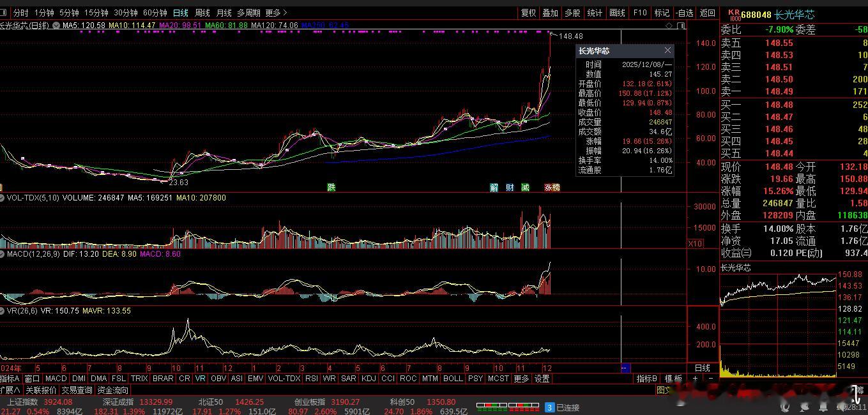Open the 多周期 multi-period view
868x415 pixels.
(x=248, y=13)
